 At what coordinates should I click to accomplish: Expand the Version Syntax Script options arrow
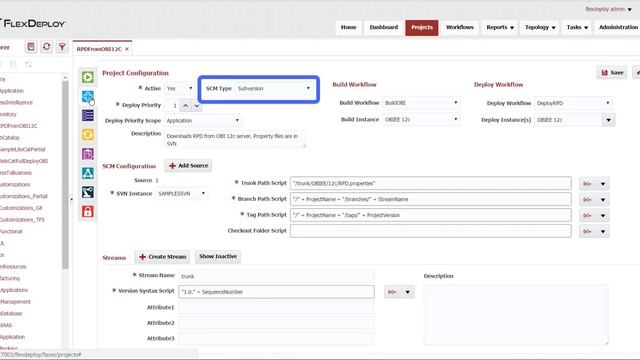tap(407, 292)
